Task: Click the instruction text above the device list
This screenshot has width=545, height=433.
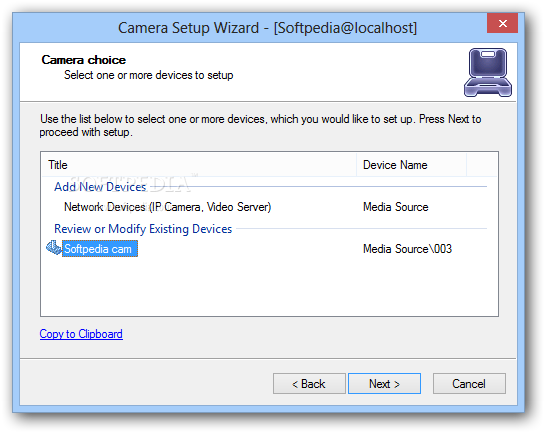Action: coord(260,125)
